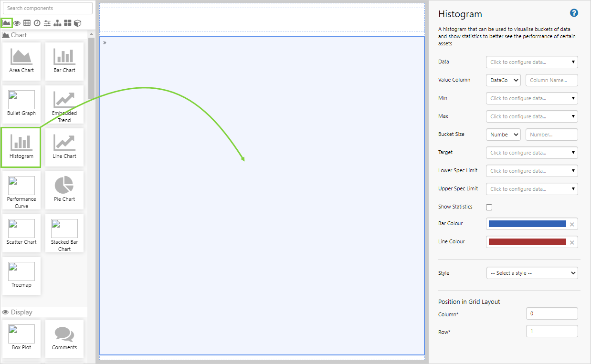The image size is (591, 364).
Task: Clear the Line Colour with X
Action: tap(572, 242)
